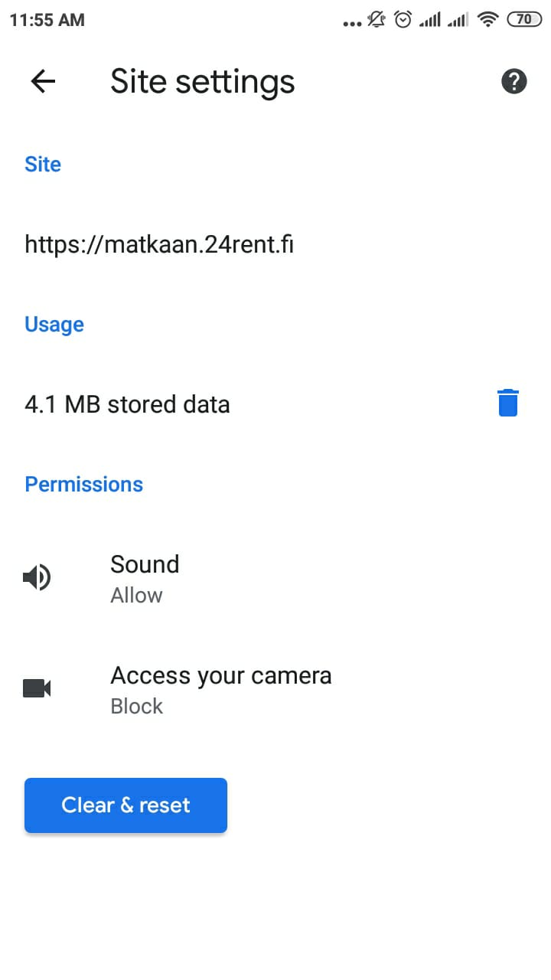The image size is (551, 980).
Task: Open the Sound permission setting
Action: [275, 578]
